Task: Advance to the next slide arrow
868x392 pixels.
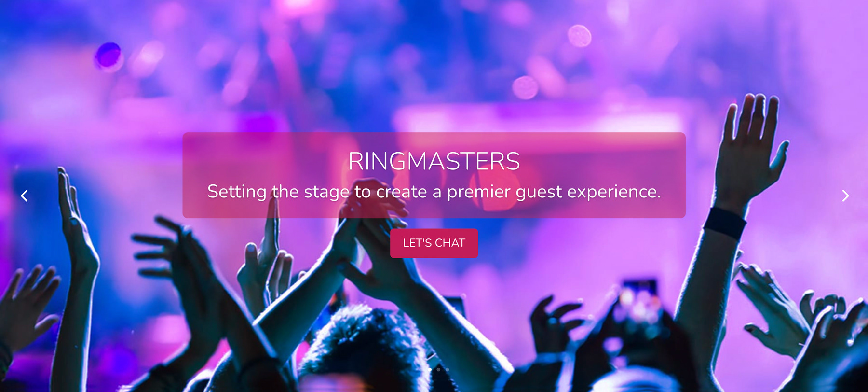Action: click(x=845, y=196)
